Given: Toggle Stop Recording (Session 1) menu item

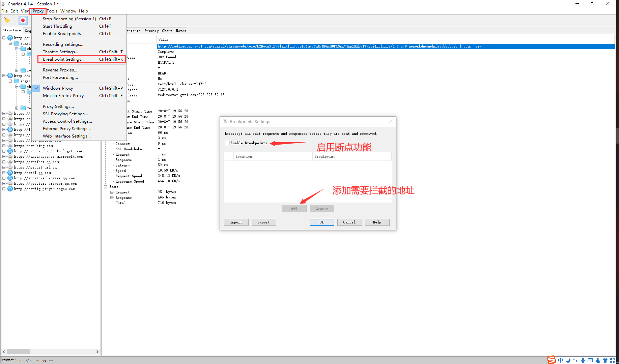Looking at the screenshot, I should click(x=79, y=19).
